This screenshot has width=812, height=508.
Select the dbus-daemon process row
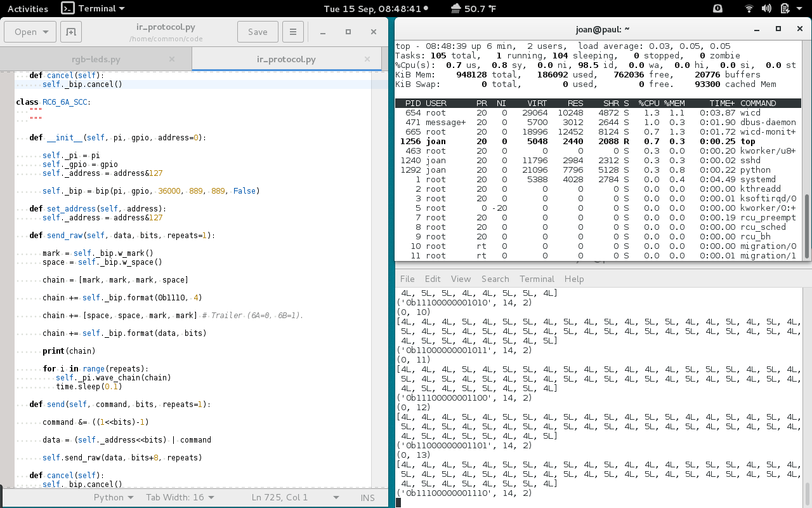pyautogui.click(x=599, y=122)
